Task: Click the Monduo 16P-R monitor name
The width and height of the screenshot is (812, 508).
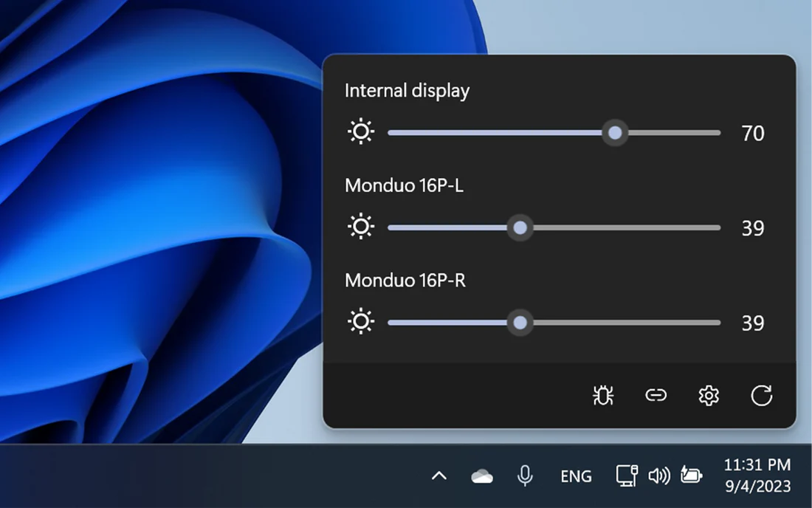Action: (x=405, y=280)
